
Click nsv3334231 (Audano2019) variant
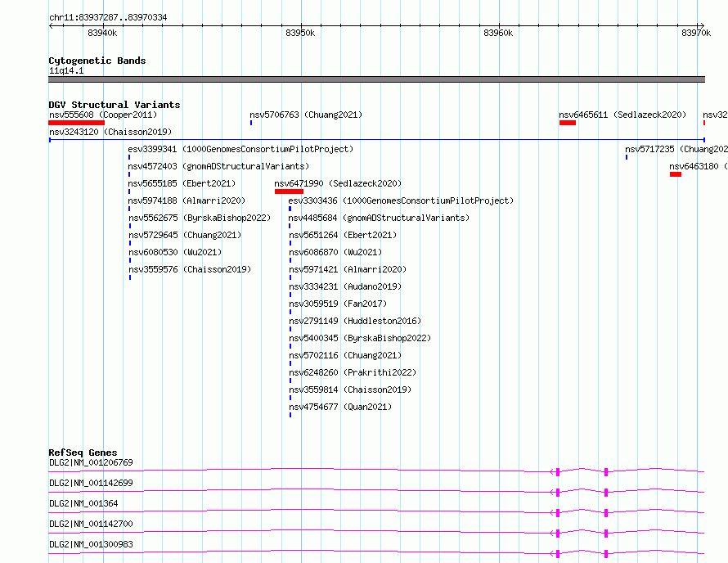tap(345, 286)
